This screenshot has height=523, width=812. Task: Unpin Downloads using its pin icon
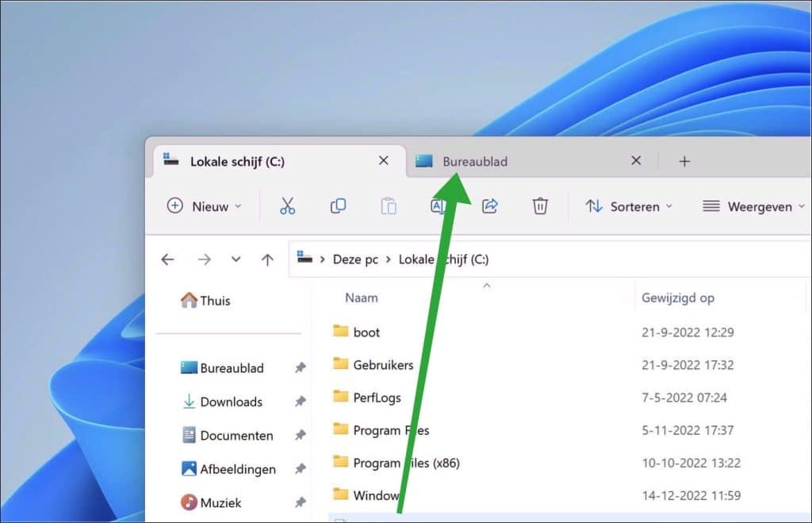(x=301, y=402)
